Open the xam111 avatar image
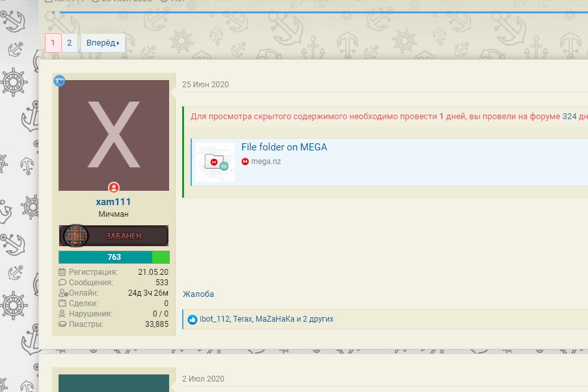This screenshot has width=588, height=392. [114, 135]
